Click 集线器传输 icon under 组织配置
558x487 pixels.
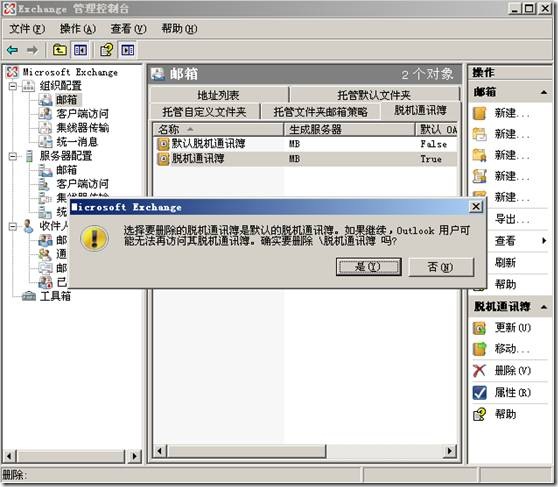point(46,128)
